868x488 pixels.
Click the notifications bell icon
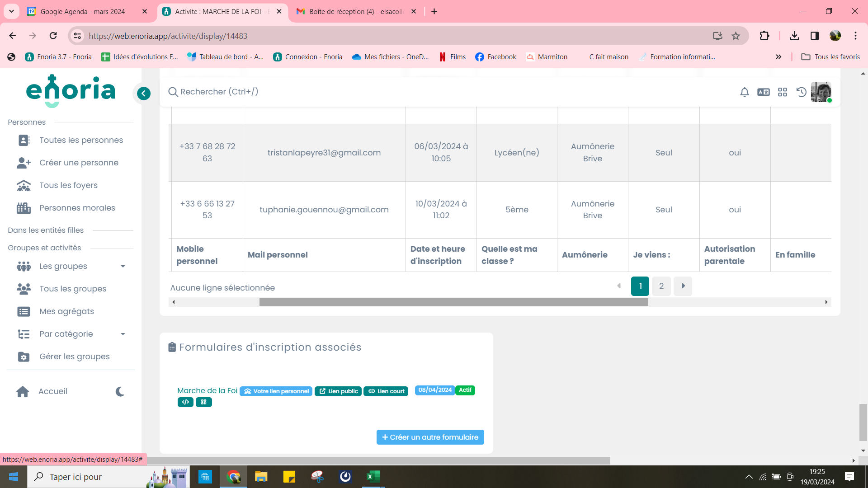coord(744,92)
